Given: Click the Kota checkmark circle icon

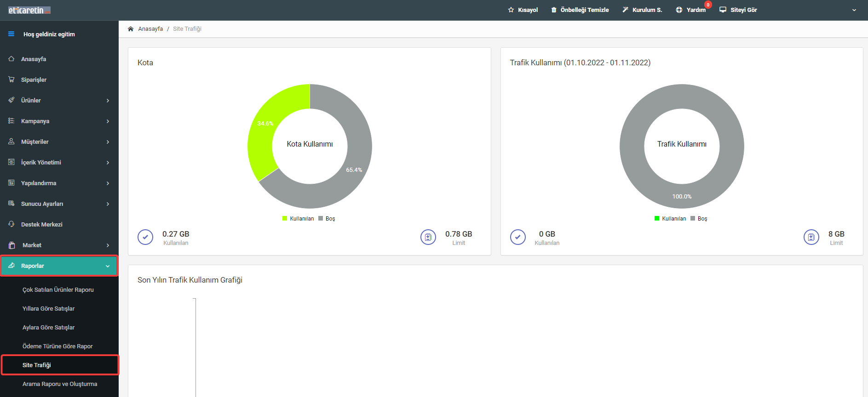Looking at the screenshot, I should (x=145, y=237).
